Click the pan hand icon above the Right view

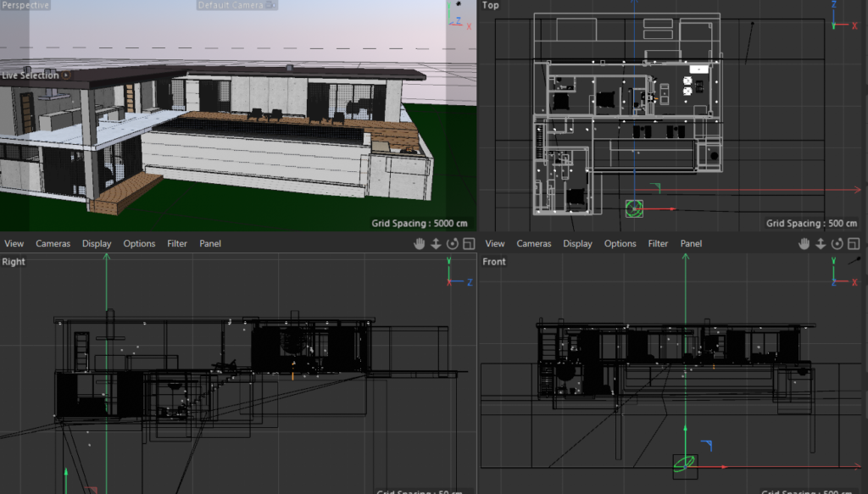[x=419, y=244]
